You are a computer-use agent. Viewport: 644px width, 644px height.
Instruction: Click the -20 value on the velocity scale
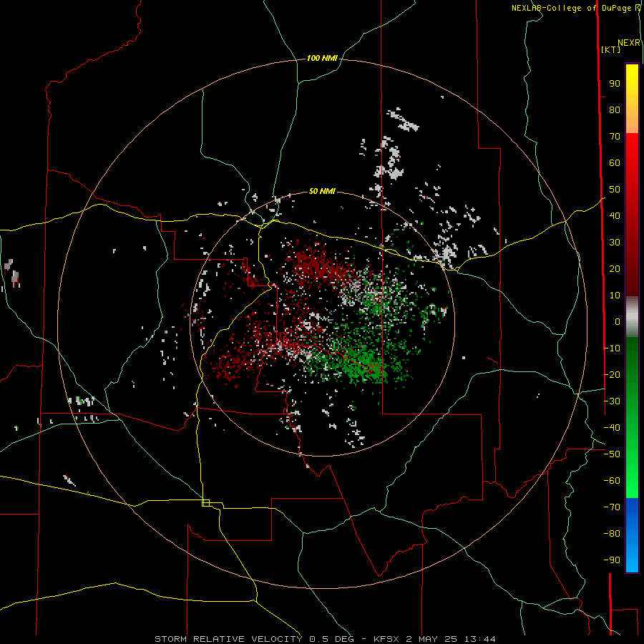[612, 375]
